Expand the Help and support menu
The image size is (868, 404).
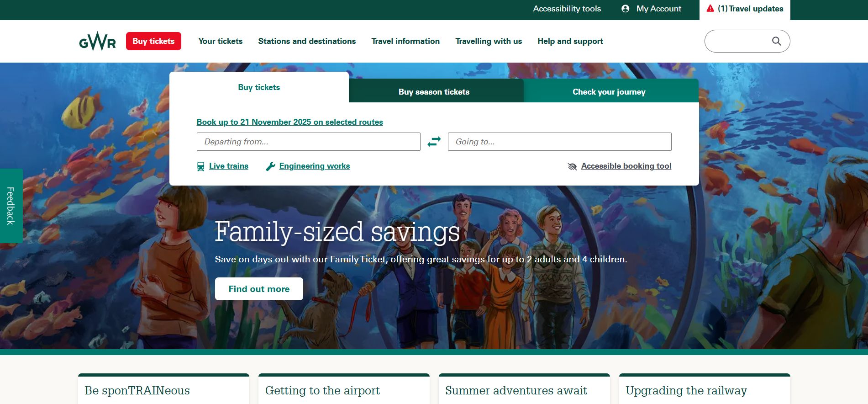click(x=570, y=41)
